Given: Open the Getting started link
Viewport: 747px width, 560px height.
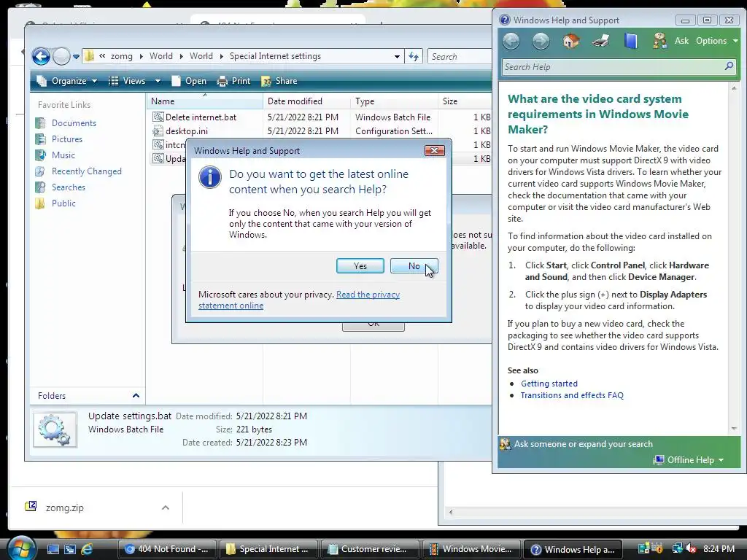Looking at the screenshot, I should [x=549, y=384].
